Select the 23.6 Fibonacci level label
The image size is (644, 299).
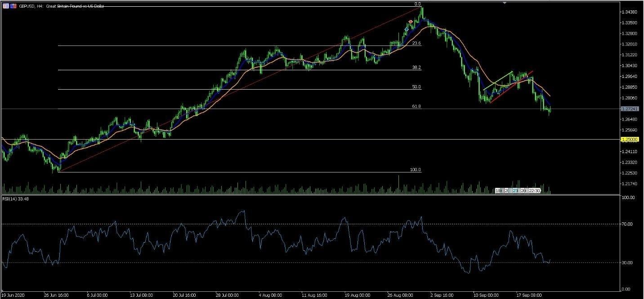(416, 43)
